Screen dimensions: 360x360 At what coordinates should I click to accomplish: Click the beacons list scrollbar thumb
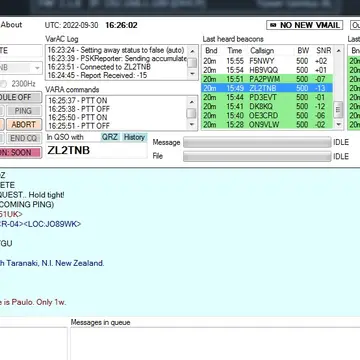pos(338,110)
